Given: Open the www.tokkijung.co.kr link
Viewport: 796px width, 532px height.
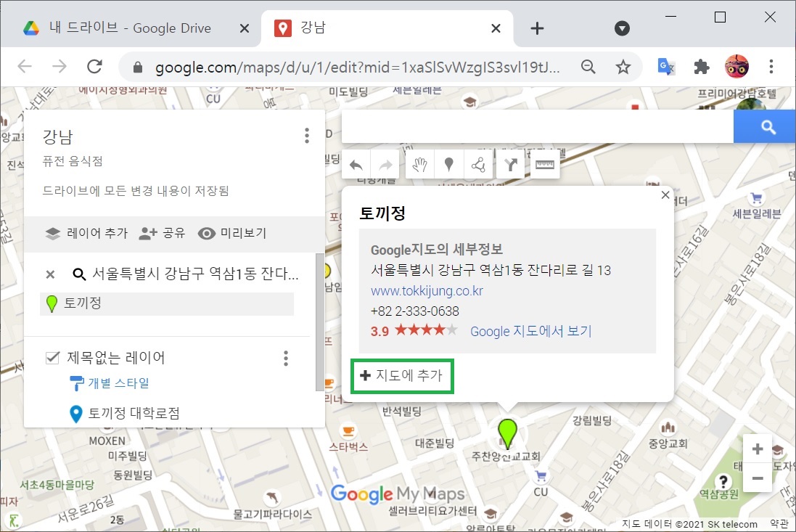Looking at the screenshot, I should [x=427, y=291].
